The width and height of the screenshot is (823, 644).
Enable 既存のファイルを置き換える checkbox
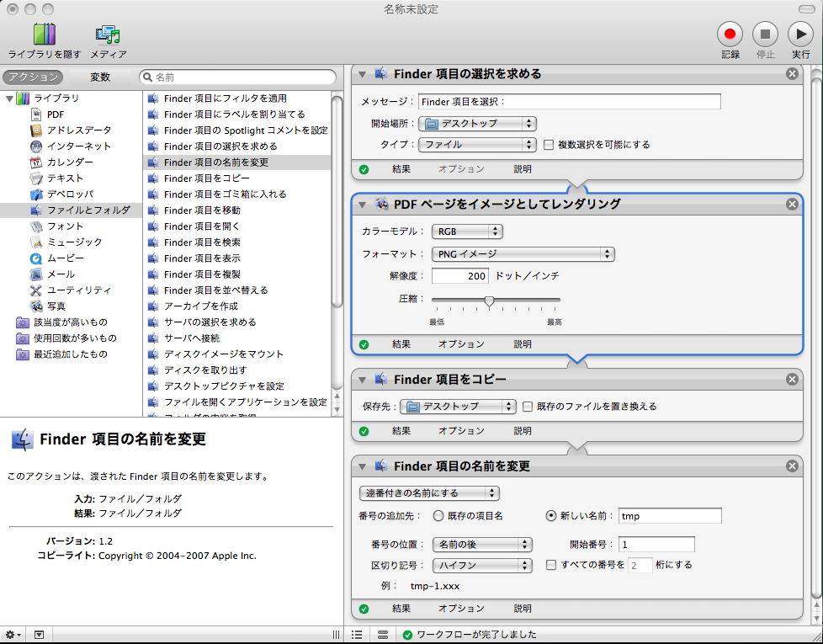[528, 407]
